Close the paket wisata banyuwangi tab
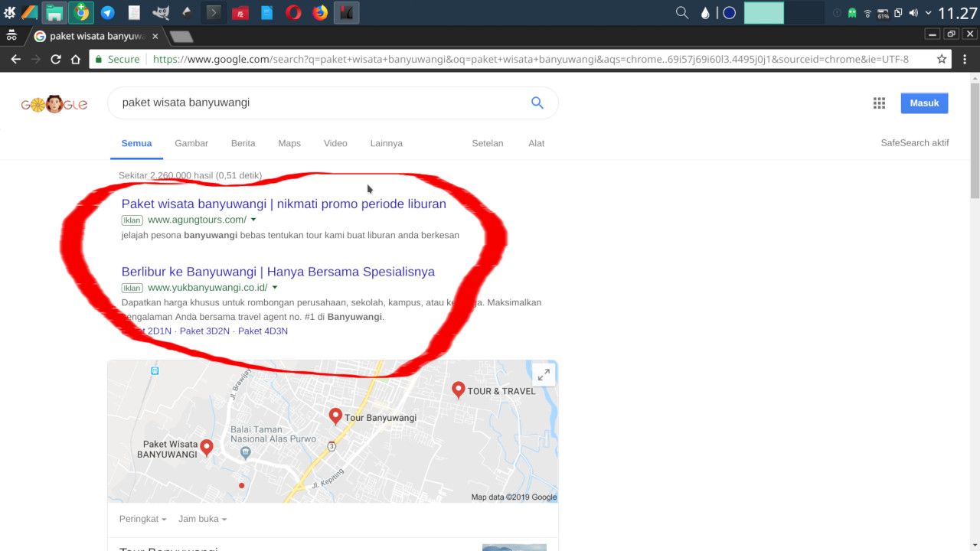 tap(155, 36)
